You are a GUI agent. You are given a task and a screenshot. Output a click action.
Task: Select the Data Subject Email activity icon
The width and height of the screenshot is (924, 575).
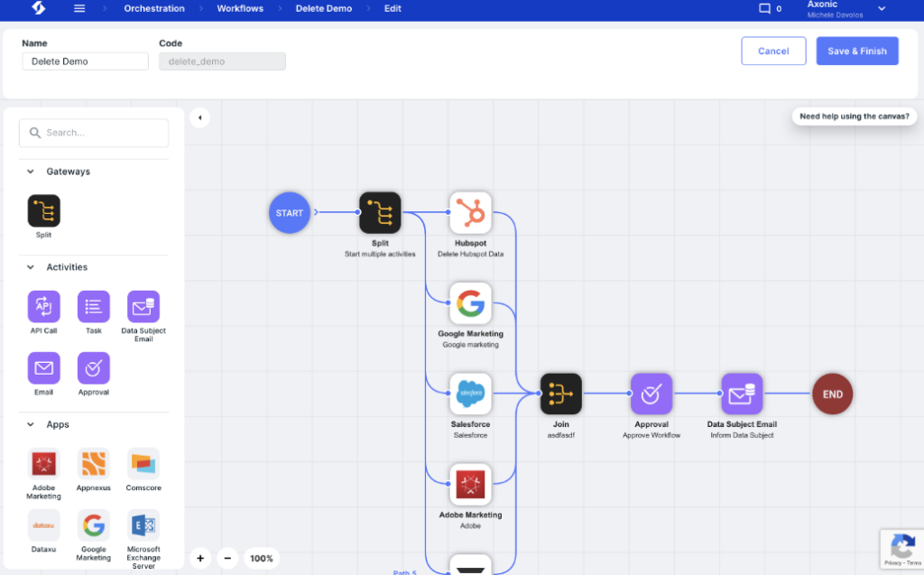pos(143,307)
